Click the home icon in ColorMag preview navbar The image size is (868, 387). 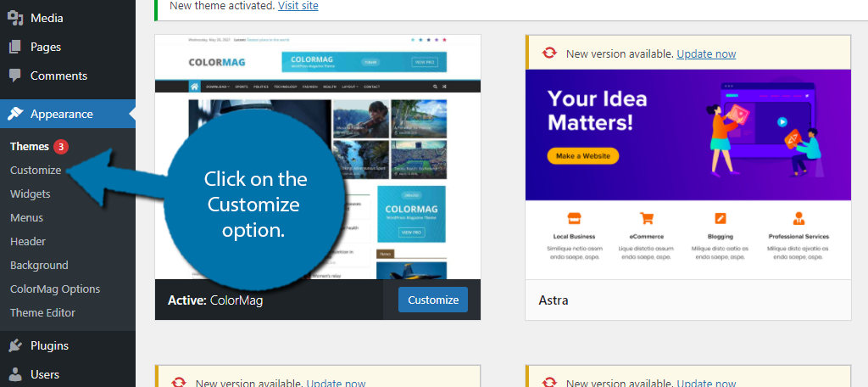pos(194,87)
